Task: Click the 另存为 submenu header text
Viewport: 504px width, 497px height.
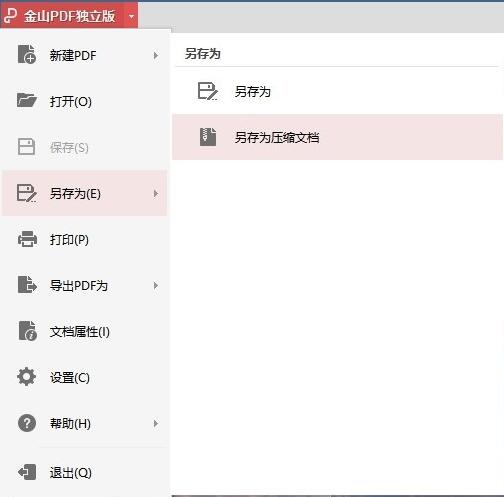Action: 203,53
